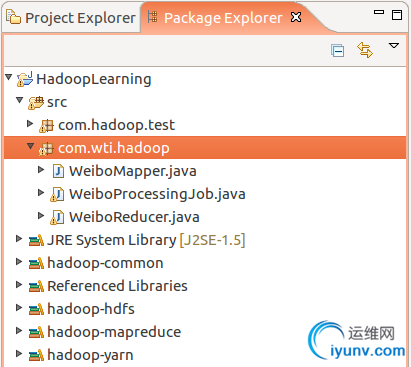Maximize the explorer view panel
The width and height of the screenshot is (411, 367).
point(397,15)
